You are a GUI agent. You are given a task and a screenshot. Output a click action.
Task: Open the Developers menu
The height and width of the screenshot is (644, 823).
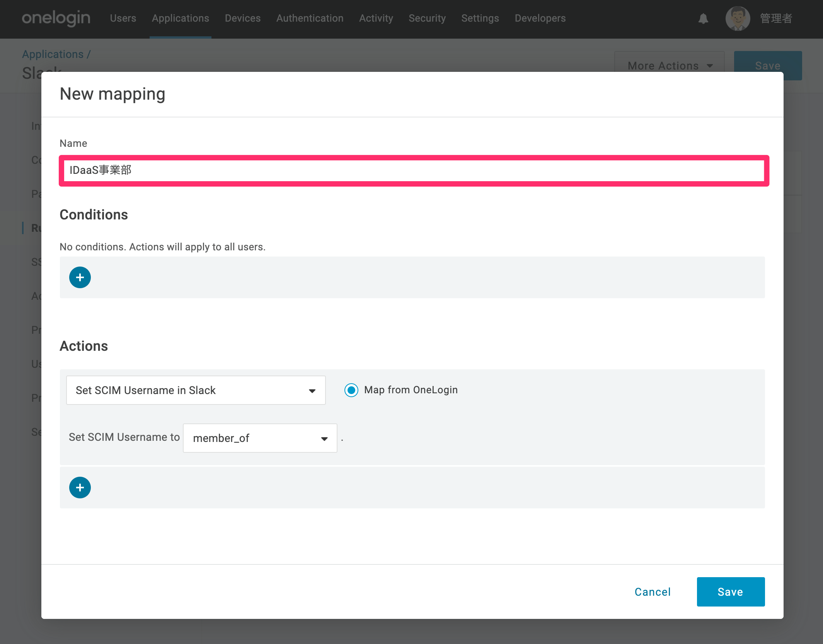[x=540, y=18]
